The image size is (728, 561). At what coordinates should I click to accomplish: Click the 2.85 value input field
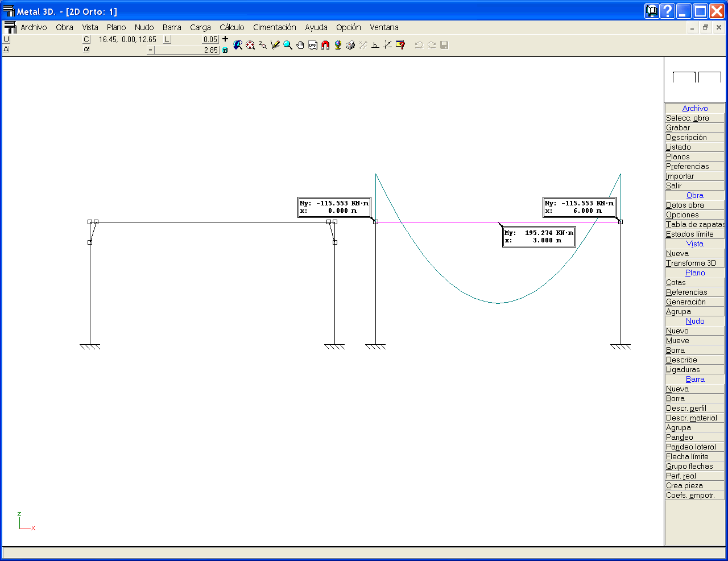coord(187,50)
